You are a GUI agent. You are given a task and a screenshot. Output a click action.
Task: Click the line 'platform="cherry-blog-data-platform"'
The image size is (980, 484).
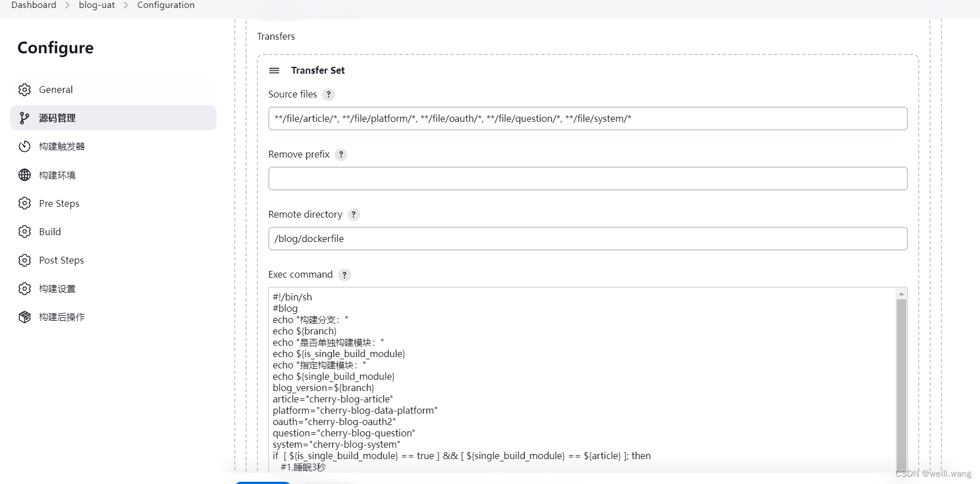[x=355, y=410]
